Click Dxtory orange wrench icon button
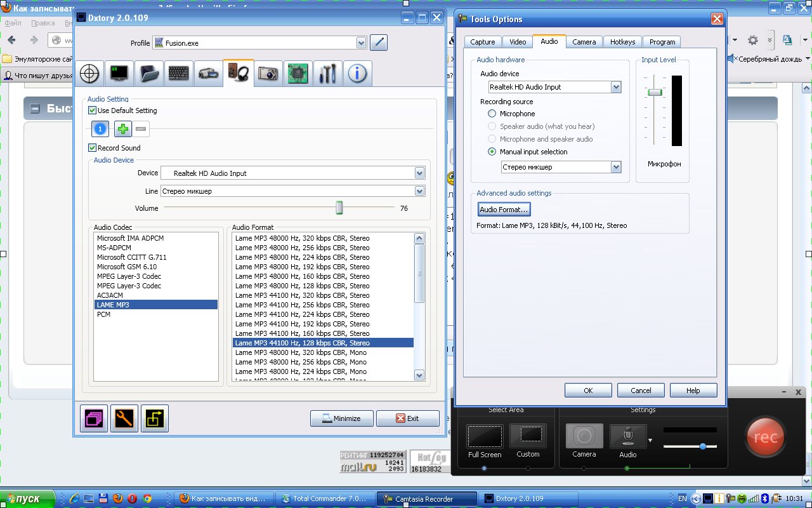The height and width of the screenshot is (508, 812). (x=124, y=418)
